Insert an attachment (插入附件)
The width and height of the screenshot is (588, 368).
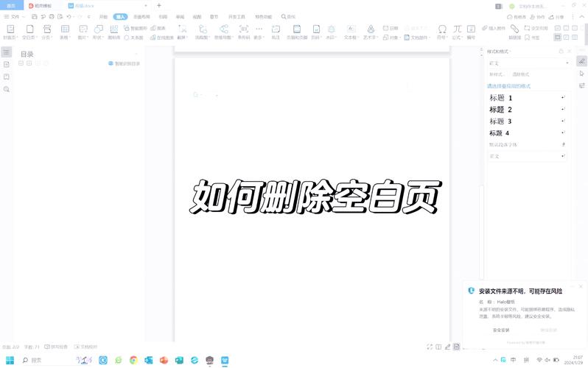coord(494,28)
